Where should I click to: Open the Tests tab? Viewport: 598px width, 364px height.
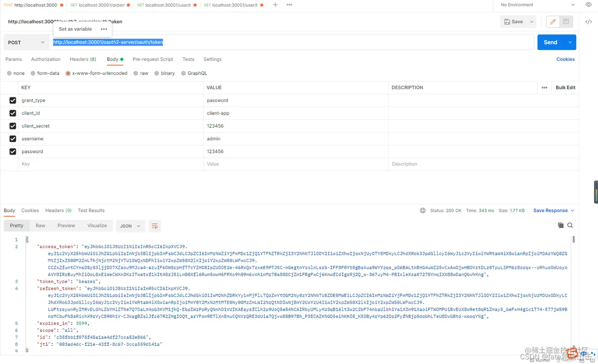[x=188, y=59]
